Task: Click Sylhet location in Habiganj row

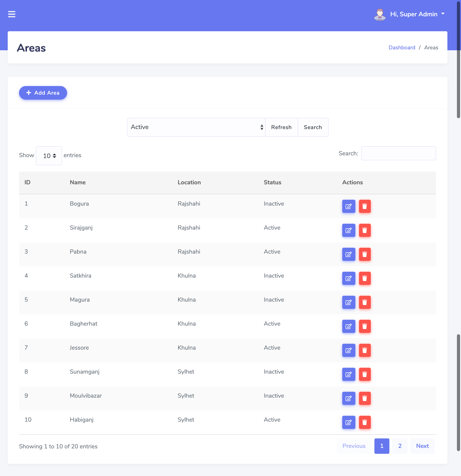Action: (186, 420)
